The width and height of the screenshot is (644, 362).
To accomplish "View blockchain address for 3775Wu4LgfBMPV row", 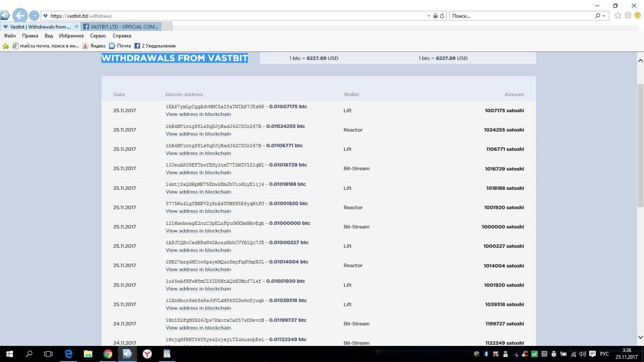I will point(198,211).
